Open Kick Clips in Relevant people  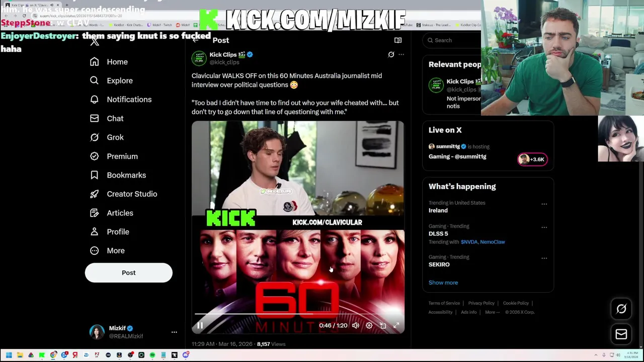click(x=460, y=81)
